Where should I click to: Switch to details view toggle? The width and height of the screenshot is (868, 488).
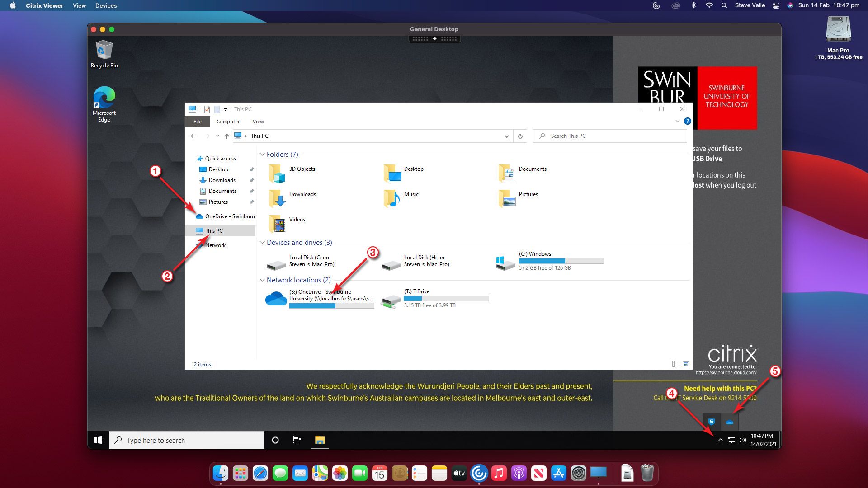tap(675, 364)
